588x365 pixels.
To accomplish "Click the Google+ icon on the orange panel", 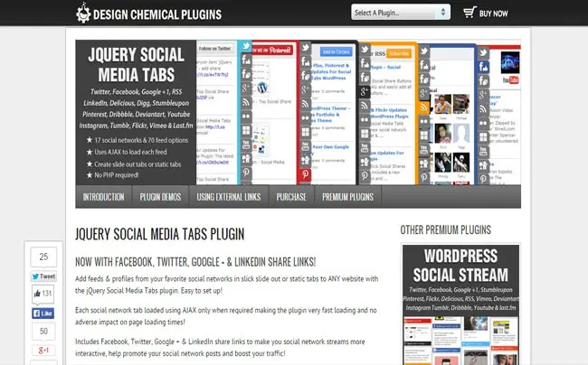I will [424, 93].
